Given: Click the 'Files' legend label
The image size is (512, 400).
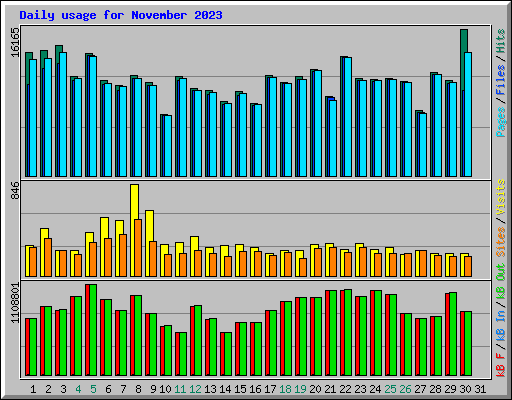Looking at the screenshot, I should tap(501, 80).
